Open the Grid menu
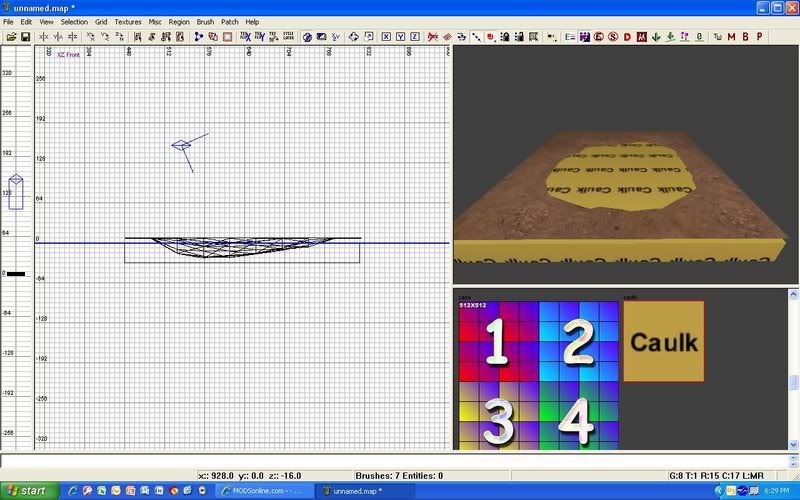This screenshot has width=800, height=500. point(101,21)
